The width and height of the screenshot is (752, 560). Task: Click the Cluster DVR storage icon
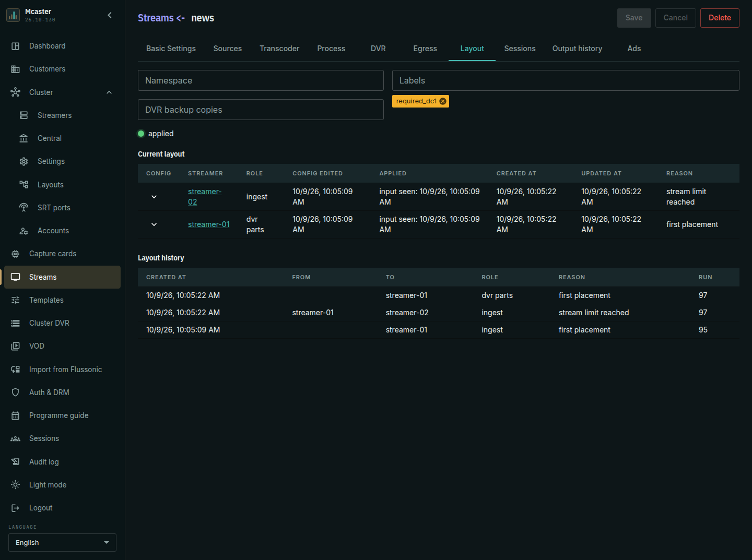16,323
